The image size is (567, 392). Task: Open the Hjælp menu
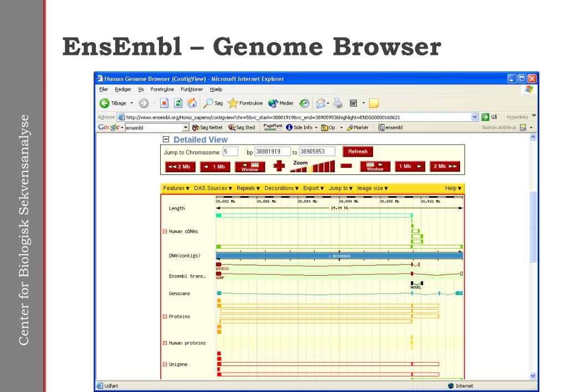(216, 89)
